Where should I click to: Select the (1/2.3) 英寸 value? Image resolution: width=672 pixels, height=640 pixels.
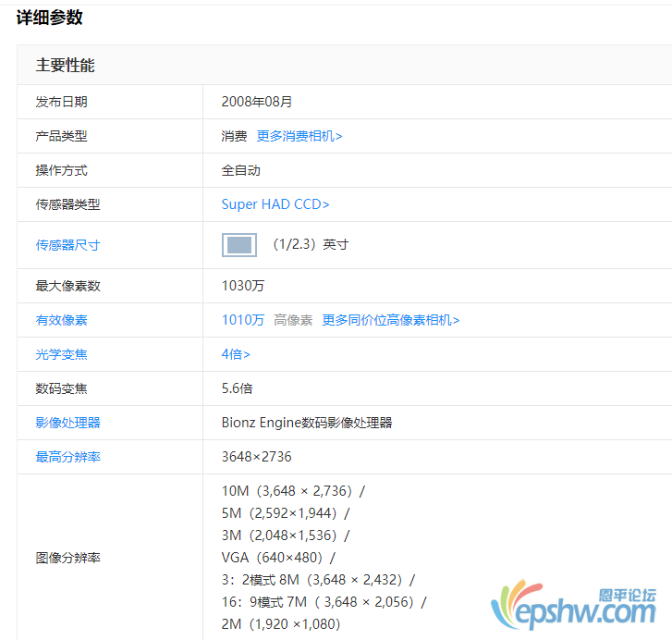click(311, 245)
